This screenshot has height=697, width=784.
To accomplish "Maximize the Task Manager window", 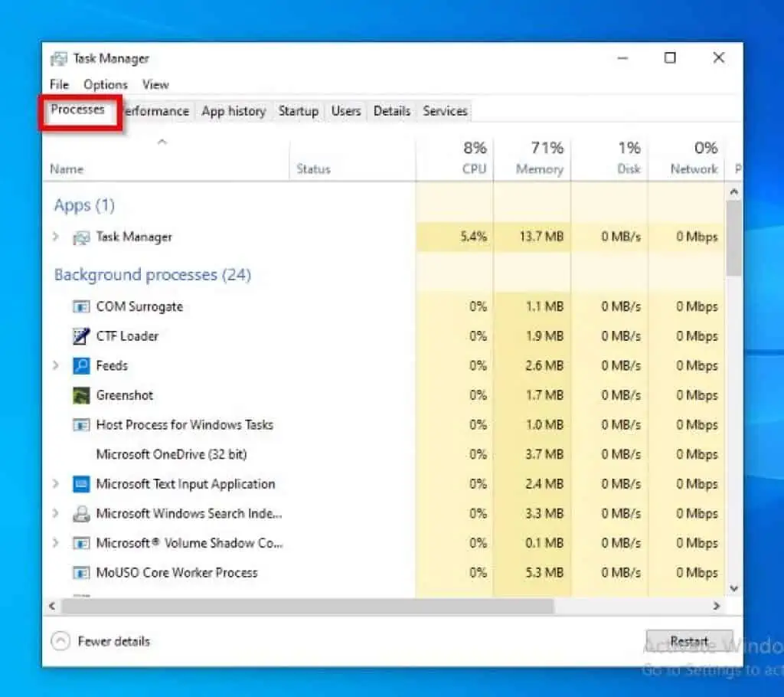I will pyautogui.click(x=670, y=58).
